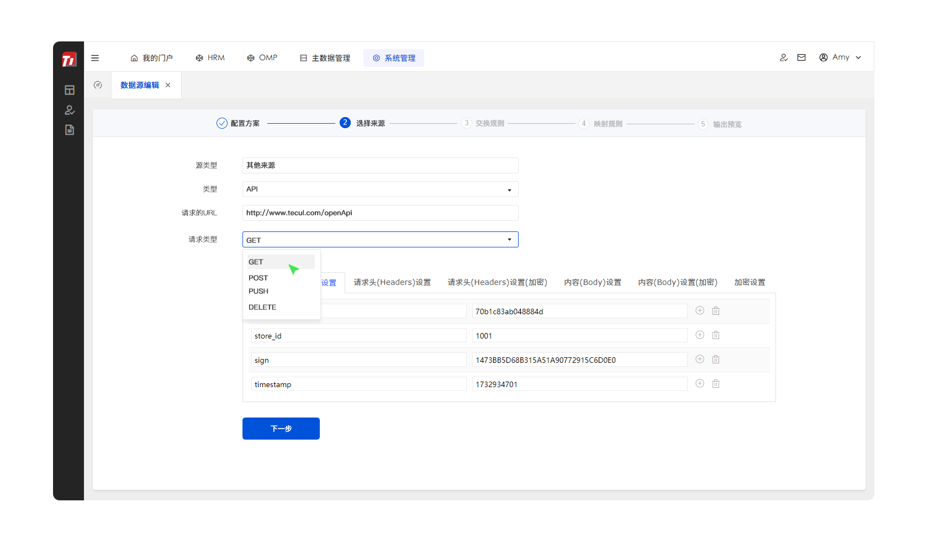The width and height of the screenshot is (934, 560).
Task: Switch to 数据源编辑 tab
Action: tap(140, 85)
